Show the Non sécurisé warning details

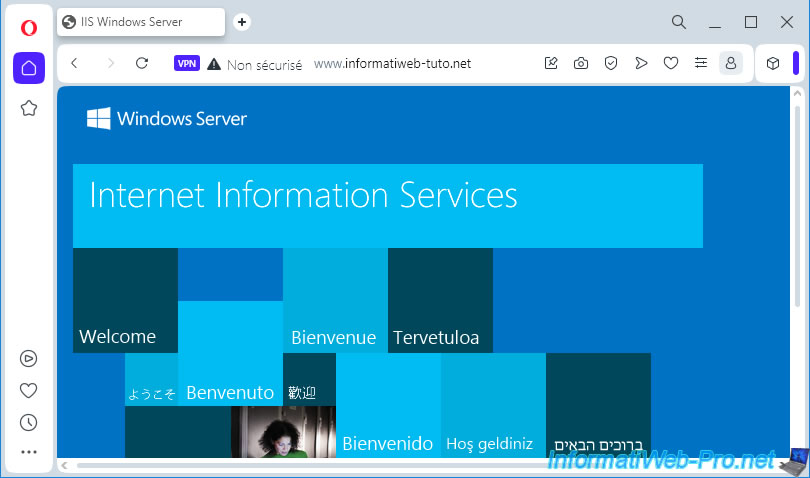tap(255, 65)
